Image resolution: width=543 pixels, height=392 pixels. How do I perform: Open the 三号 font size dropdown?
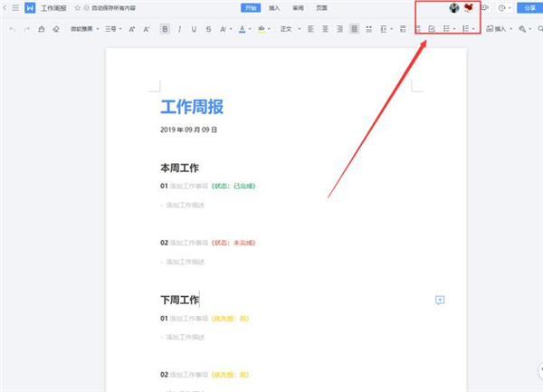click(113, 29)
